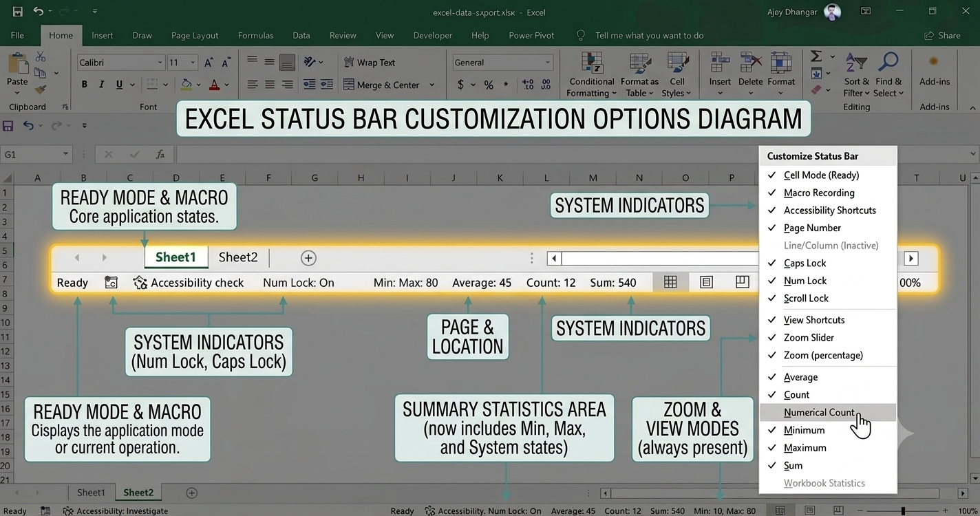Open Find & Select menu

tap(888, 74)
